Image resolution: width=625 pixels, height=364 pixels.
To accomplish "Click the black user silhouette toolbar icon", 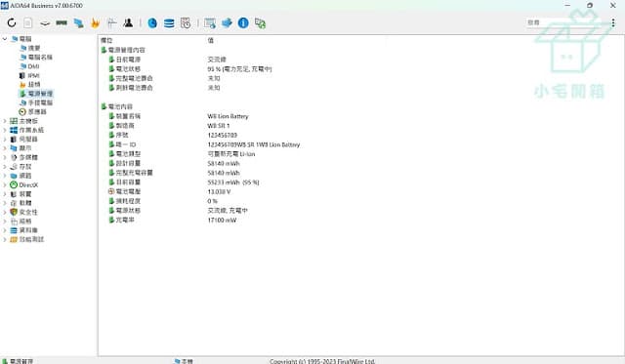I will click(128, 23).
